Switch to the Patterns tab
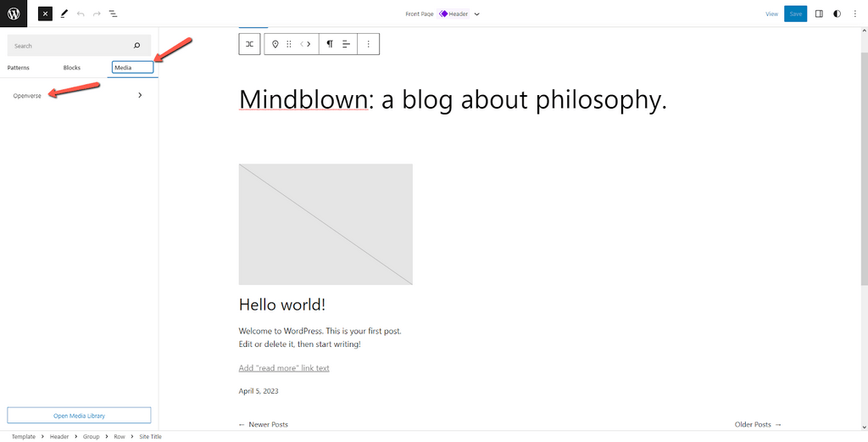The height and width of the screenshot is (442, 868). pyautogui.click(x=19, y=67)
